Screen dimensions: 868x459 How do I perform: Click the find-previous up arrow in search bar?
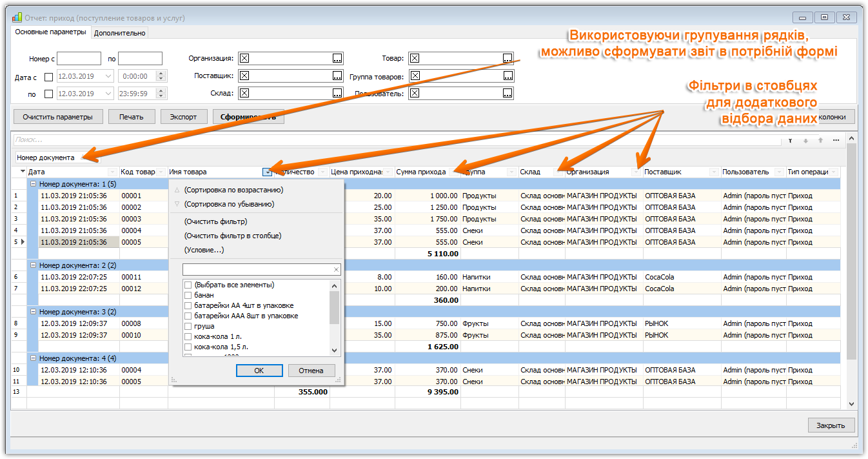[820, 139]
